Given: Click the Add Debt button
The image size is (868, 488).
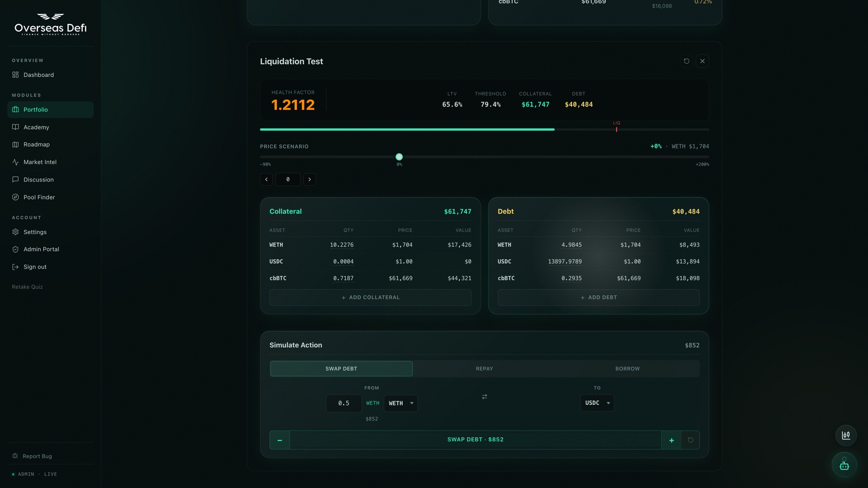Looking at the screenshot, I should pyautogui.click(x=599, y=298).
